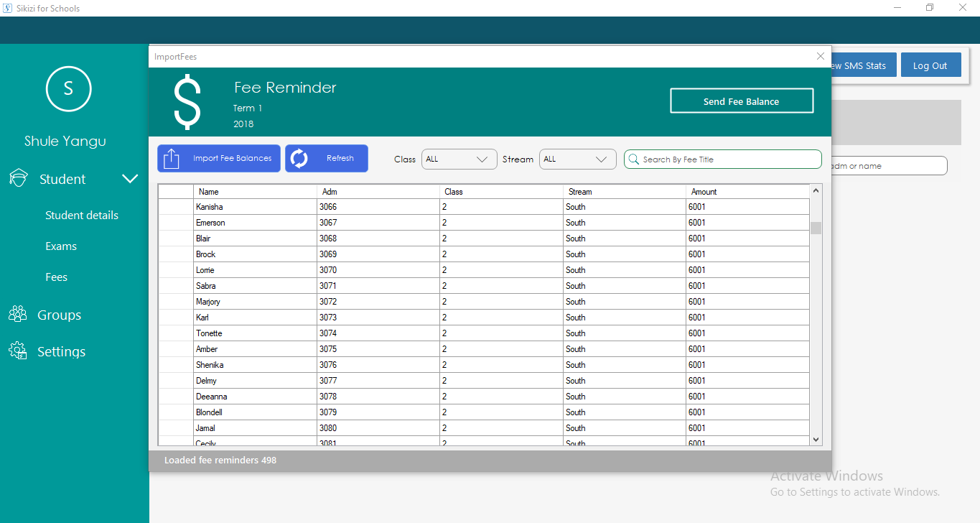Screen dimensions: 980x523
Task: Select the Brock name cell
Action: [255, 254]
